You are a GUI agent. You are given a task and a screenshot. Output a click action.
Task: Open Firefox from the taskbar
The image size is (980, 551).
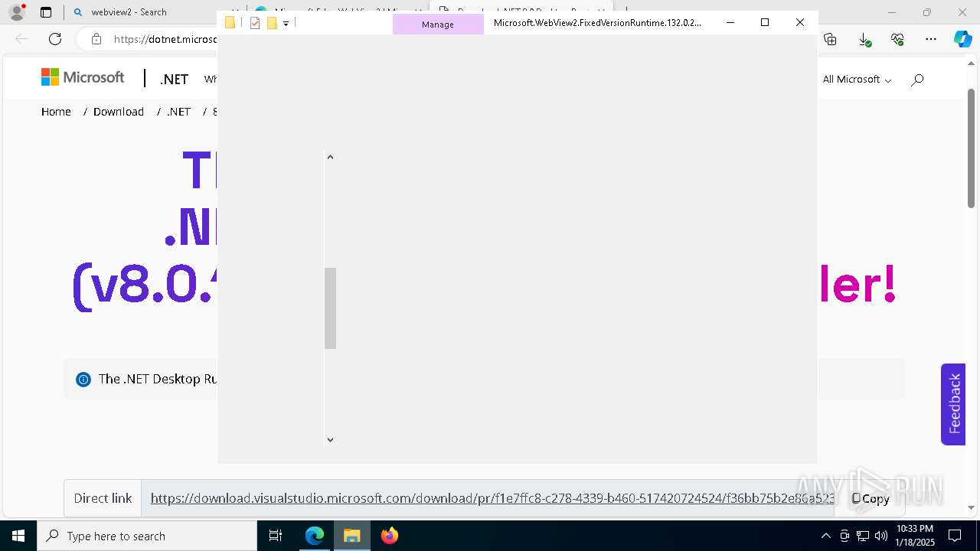tap(390, 536)
